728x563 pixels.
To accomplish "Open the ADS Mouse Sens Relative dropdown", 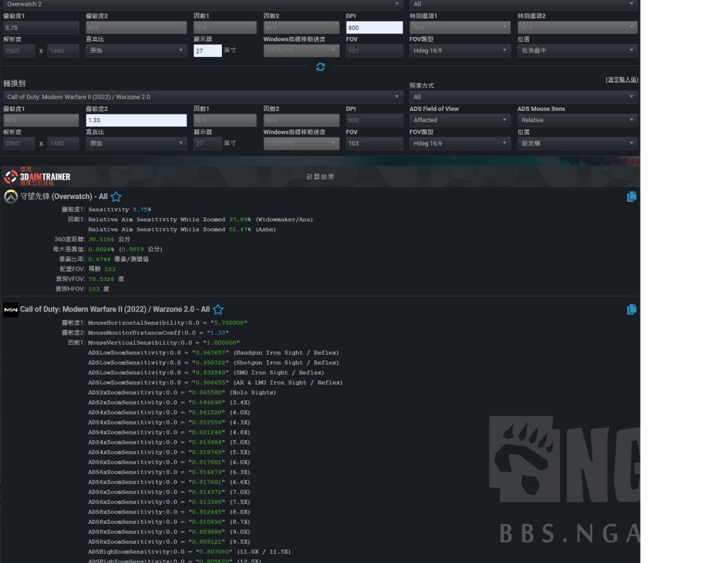I will 577,120.
